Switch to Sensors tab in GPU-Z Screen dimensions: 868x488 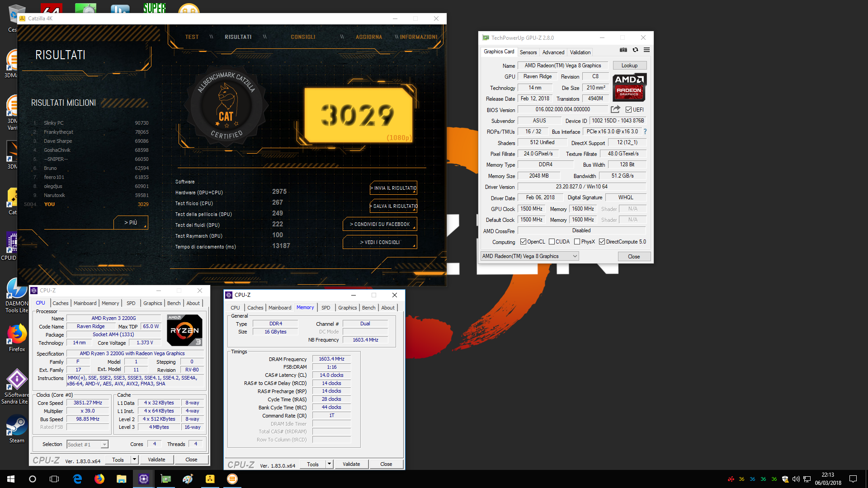[528, 52]
